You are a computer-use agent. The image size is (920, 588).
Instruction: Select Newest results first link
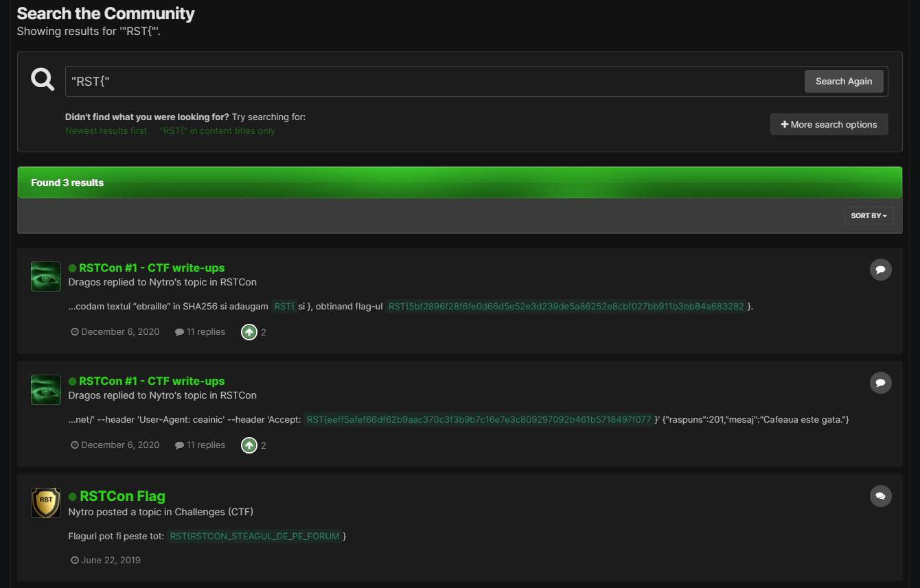[106, 131]
